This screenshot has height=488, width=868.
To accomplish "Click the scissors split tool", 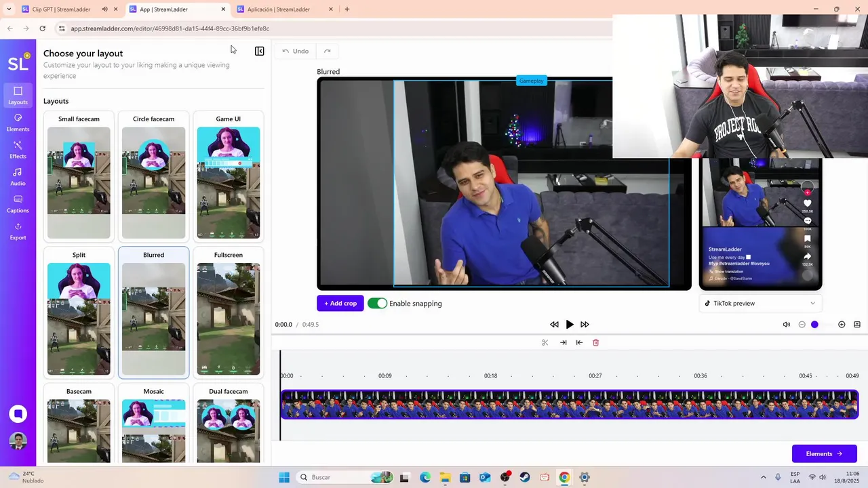I will click(545, 342).
